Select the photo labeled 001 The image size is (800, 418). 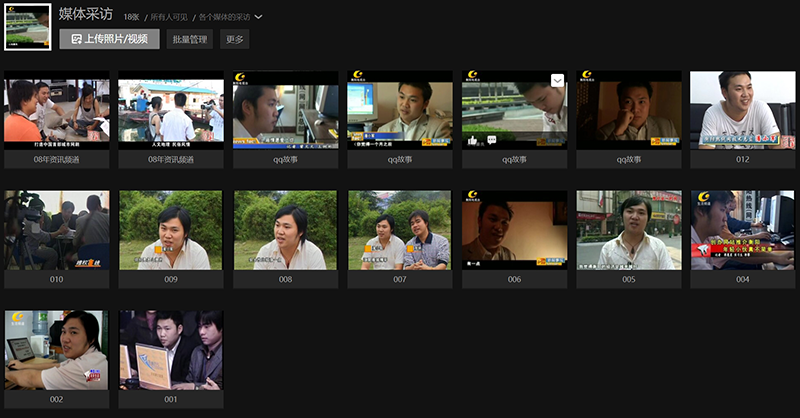click(171, 350)
